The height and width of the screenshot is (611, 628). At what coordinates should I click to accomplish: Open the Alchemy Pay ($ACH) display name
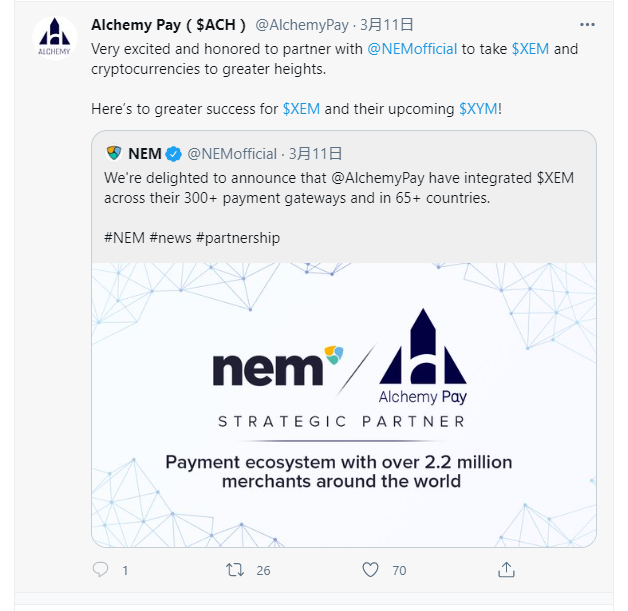click(x=162, y=24)
